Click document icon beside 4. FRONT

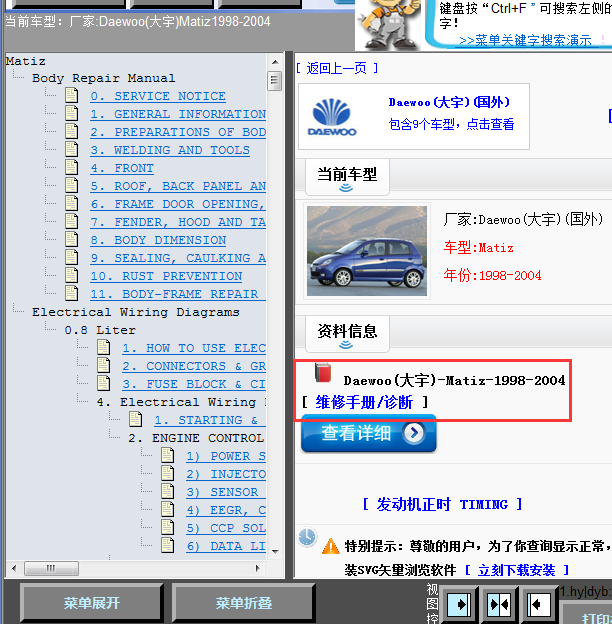click(72, 167)
